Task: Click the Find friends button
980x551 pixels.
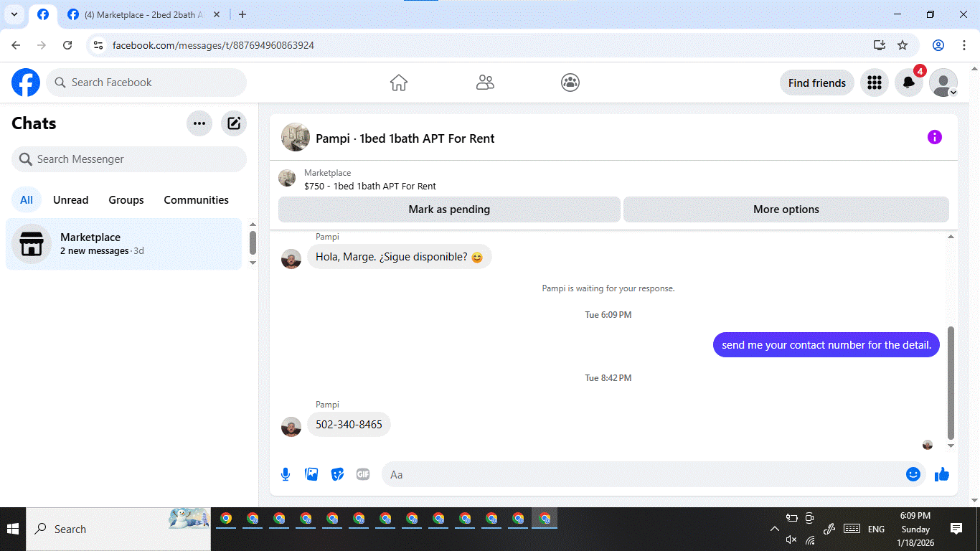Action: tap(817, 83)
